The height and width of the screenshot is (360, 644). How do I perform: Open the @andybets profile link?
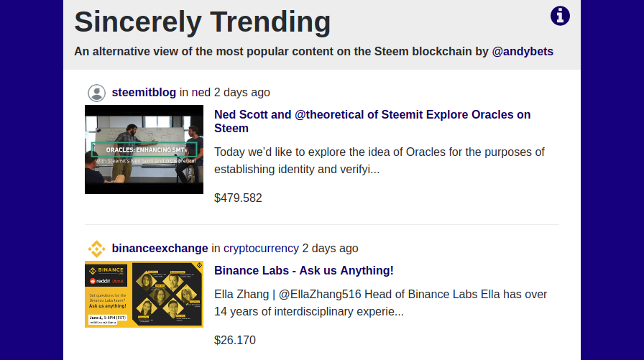(x=522, y=51)
